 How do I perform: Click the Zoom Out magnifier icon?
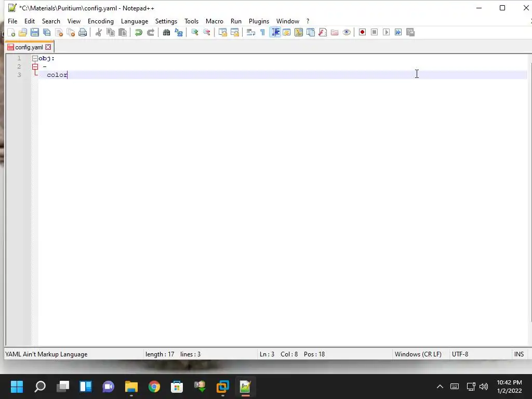(x=206, y=33)
